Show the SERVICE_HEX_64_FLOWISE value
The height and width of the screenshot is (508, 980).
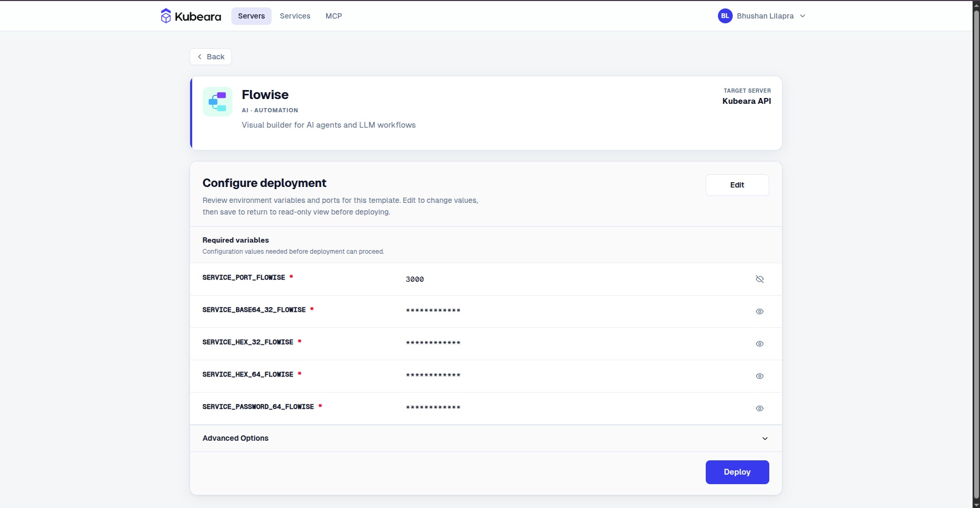pyautogui.click(x=760, y=376)
